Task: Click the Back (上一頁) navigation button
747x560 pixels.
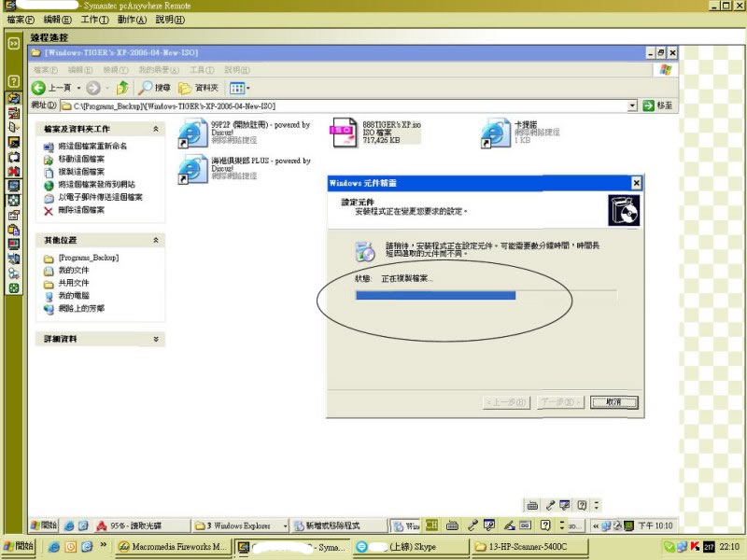Action: pos(52,87)
